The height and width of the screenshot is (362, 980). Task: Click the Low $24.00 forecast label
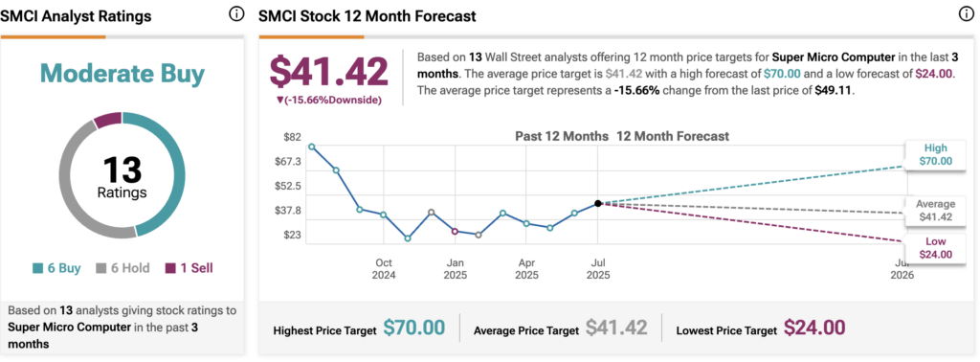[935, 248]
